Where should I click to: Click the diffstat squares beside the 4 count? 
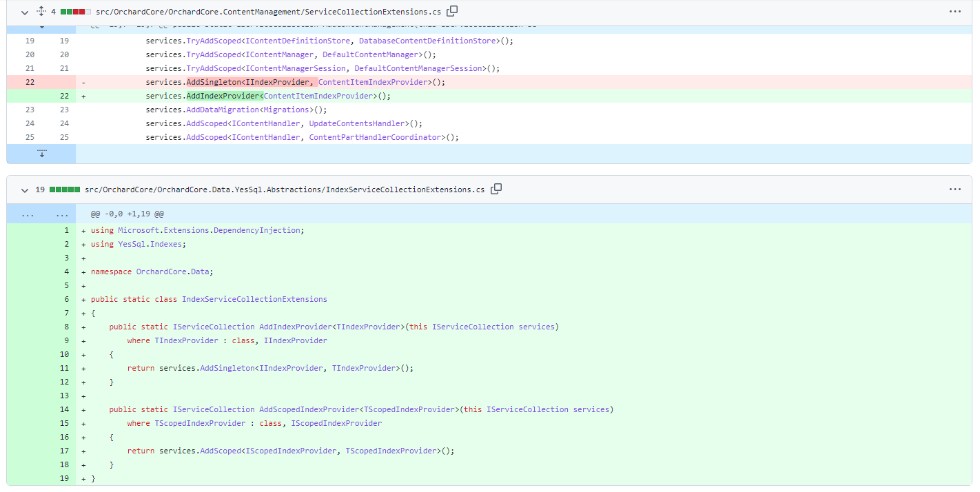(x=76, y=12)
